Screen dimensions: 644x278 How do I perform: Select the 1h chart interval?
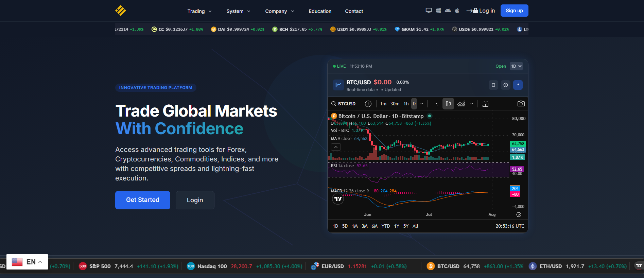tap(406, 104)
